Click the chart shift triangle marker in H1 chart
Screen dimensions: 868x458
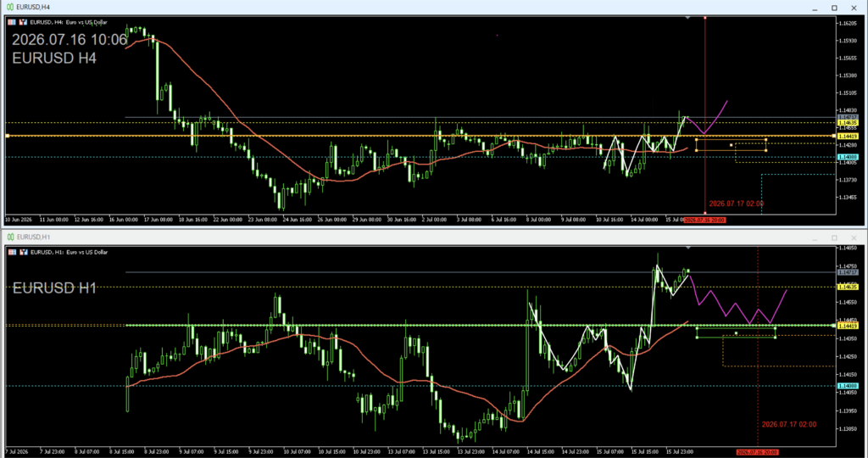pos(687,248)
